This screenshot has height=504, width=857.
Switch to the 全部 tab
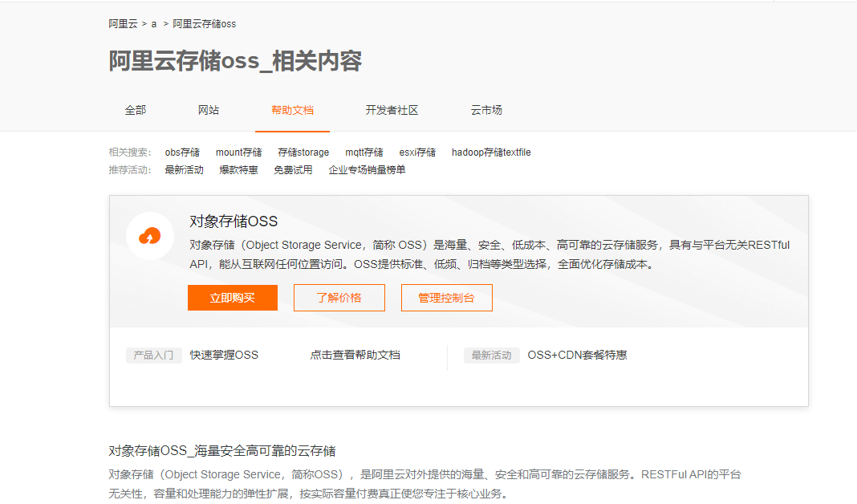[x=136, y=110]
